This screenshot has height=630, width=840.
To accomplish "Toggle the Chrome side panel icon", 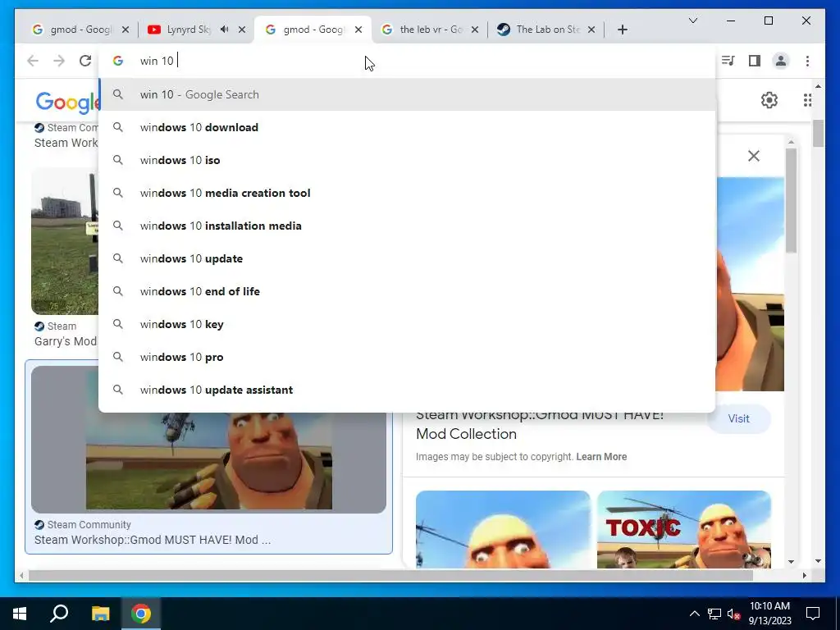I will 755,61.
